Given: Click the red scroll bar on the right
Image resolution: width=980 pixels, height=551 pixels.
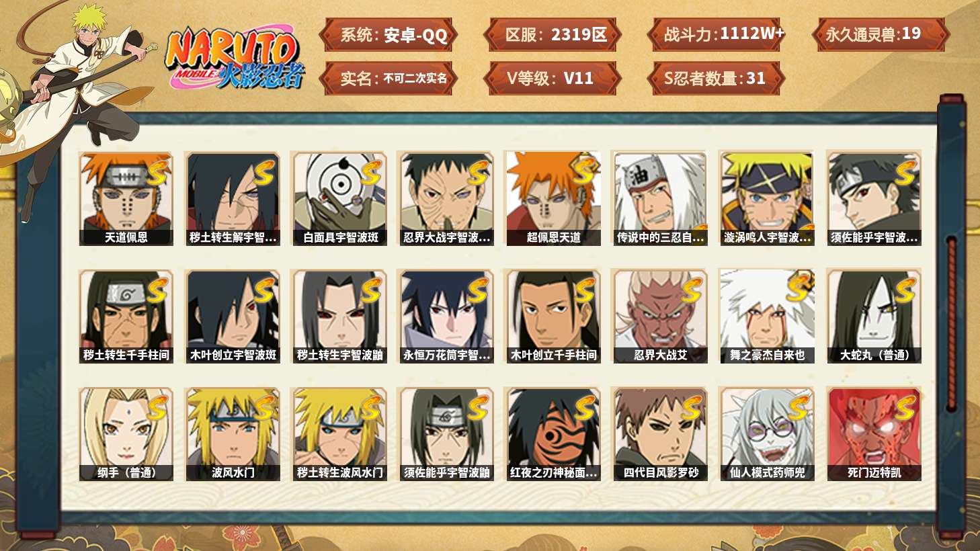Looking at the screenshot, I should [x=951, y=324].
